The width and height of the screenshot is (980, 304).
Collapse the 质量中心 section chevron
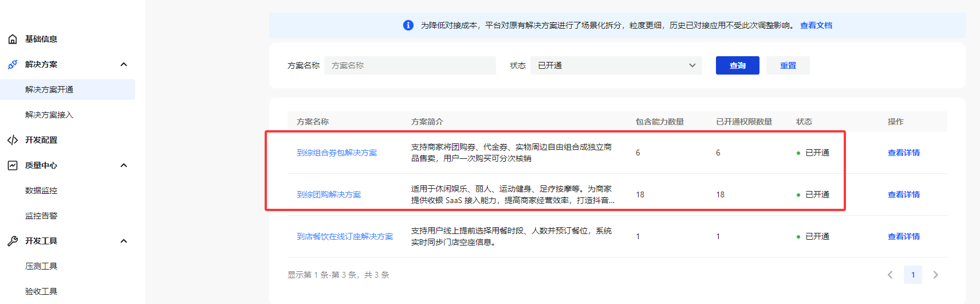tap(124, 165)
